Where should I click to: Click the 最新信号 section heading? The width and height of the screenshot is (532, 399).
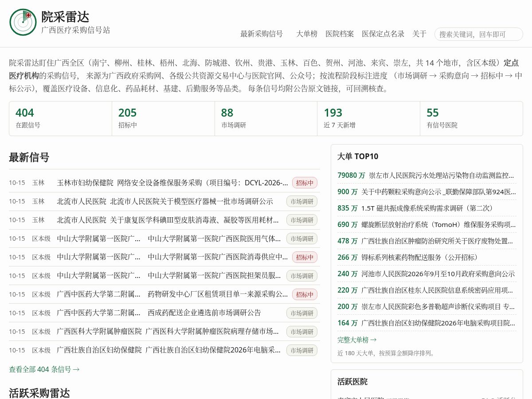[29, 157]
